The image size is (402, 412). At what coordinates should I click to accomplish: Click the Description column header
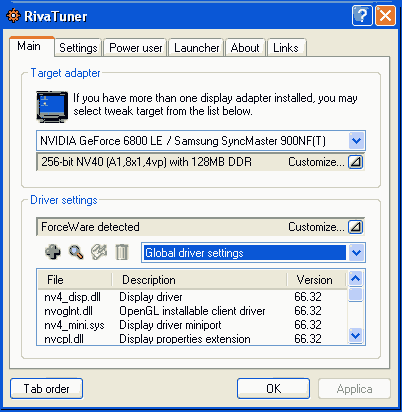pyautogui.click(x=199, y=280)
